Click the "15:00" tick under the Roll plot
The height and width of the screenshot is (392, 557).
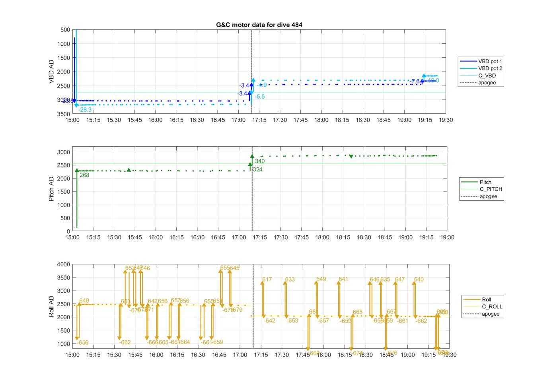click(72, 355)
